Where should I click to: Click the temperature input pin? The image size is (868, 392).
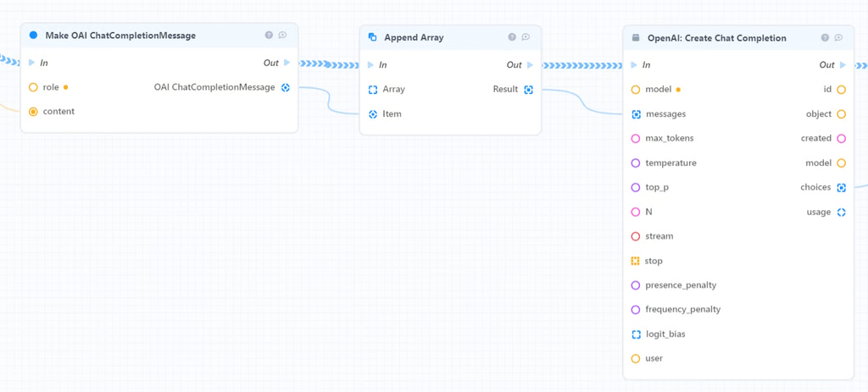point(636,163)
